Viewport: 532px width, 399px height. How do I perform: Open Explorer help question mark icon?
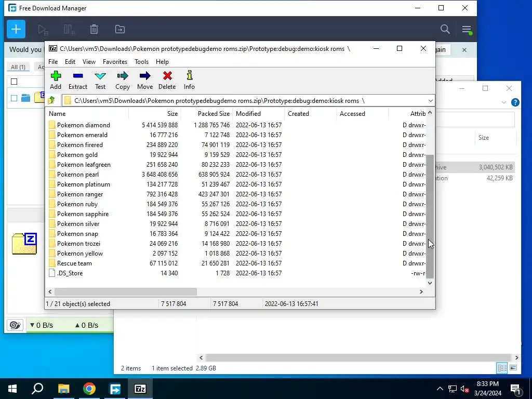point(515,102)
